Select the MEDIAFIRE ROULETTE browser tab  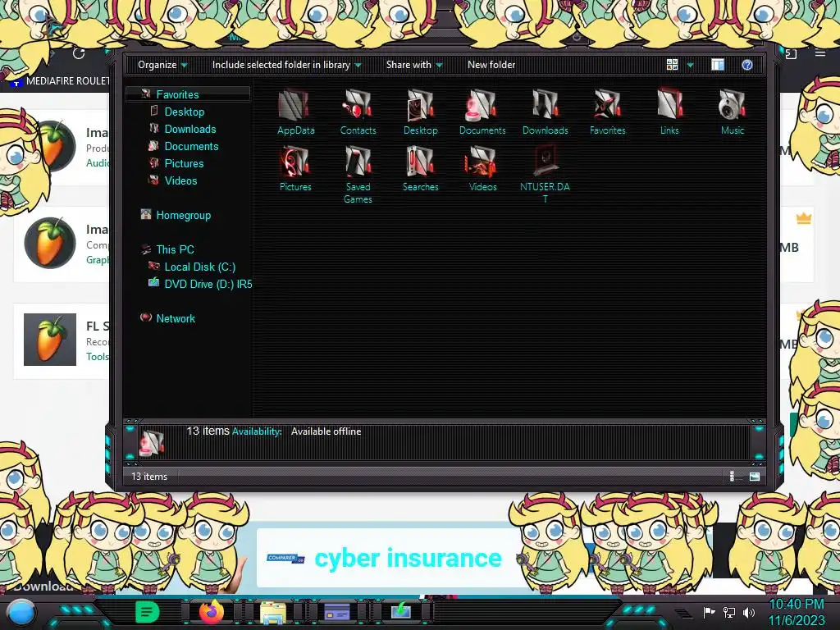[x=59, y=81]
